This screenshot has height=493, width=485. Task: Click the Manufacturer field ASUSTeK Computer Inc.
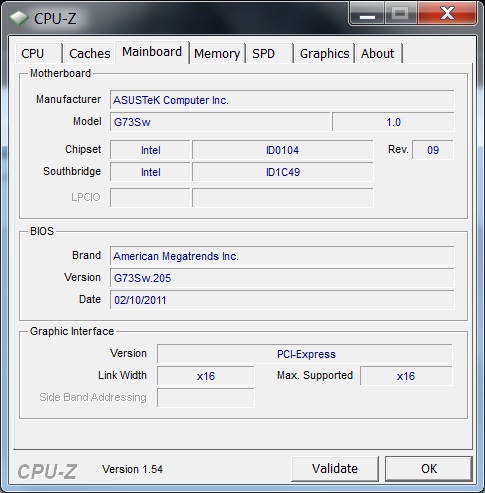point(282,100)
